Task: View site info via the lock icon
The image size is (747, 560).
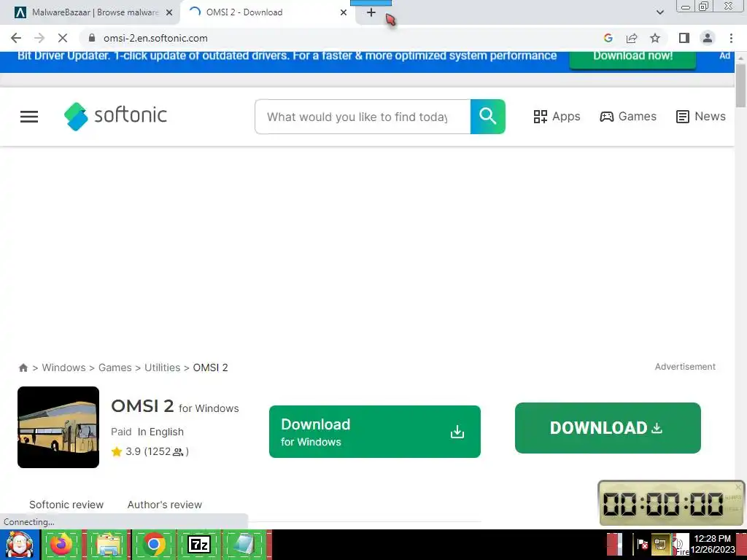Action: pyautogui.click(x=92, y=38)
